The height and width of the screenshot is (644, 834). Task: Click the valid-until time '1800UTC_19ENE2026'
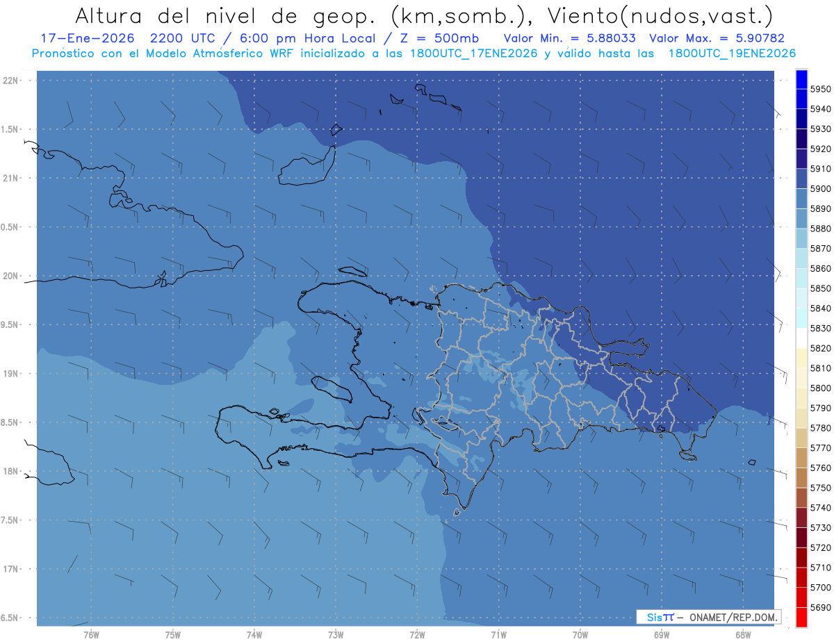point(732,53)
